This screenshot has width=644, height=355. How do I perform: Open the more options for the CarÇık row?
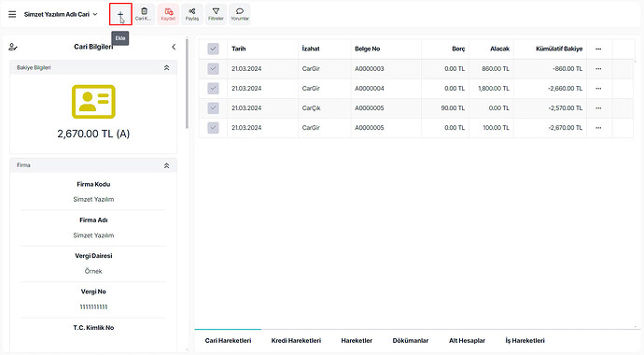[x=598, y=108]
